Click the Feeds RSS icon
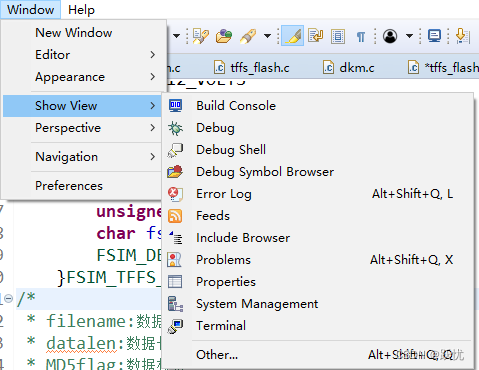Screen dimensions: 479x370 pyautogui.click(x=175, y=216)
